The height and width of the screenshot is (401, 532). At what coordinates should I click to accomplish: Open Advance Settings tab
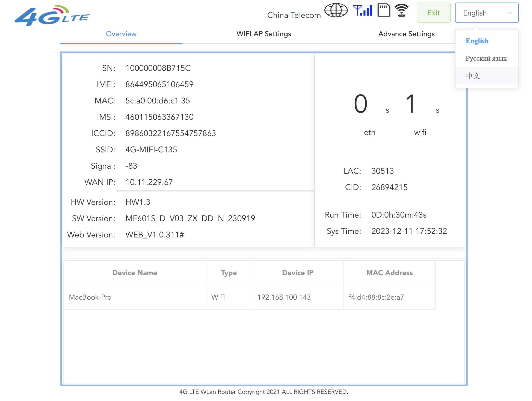[406, 34]
